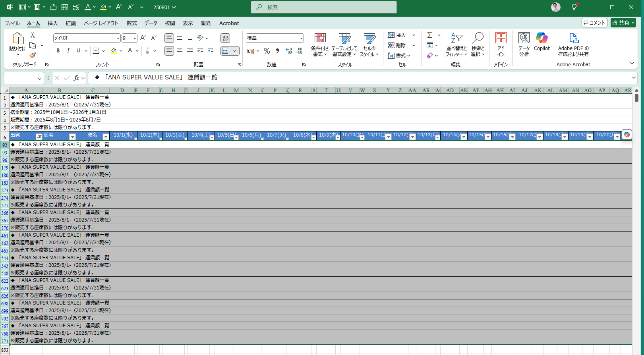Open filter dropdown on 到着 header

[x=72, y=137]
